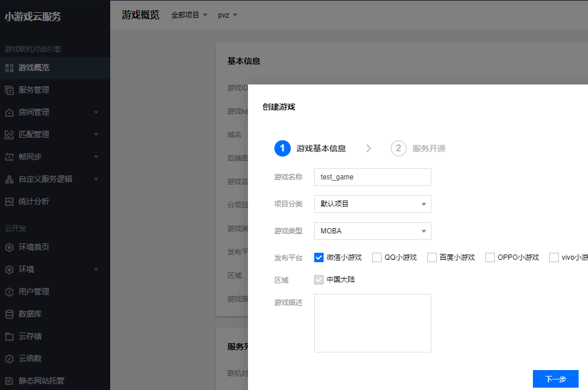Open 数据库 in the sidebar
The image size is (588, 390).
[55, 314]
